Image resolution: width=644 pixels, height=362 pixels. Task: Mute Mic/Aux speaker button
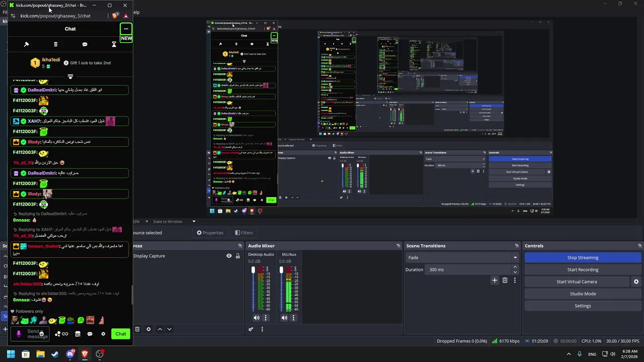pos(285,318)
